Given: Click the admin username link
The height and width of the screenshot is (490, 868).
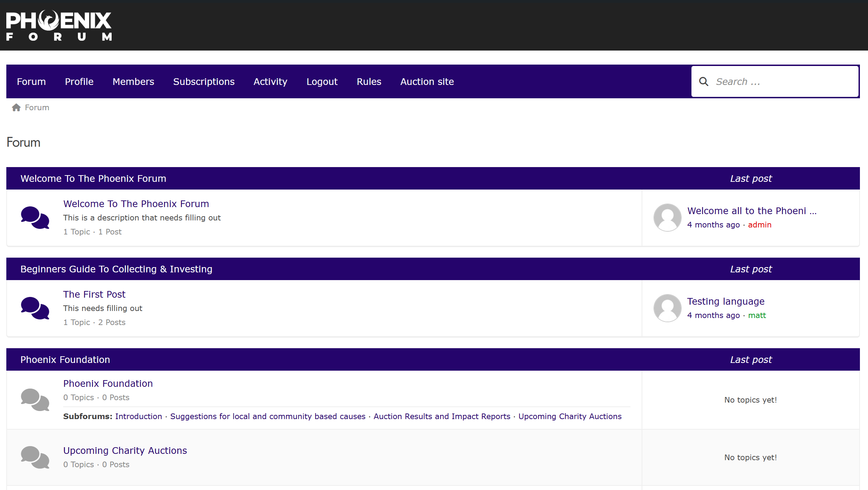Looking at the screenshot, I should click(x=760, y=225).
